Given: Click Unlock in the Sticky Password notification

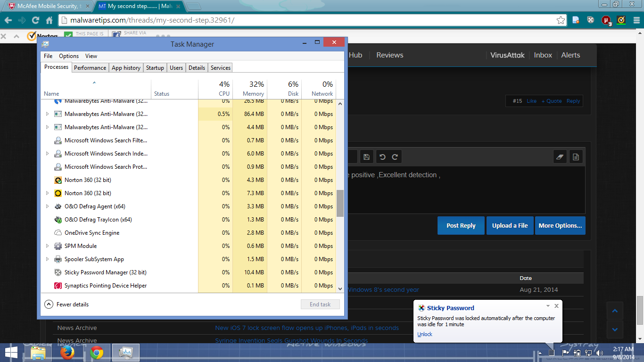Looking at the screenshot, I should tap(425, 334).
